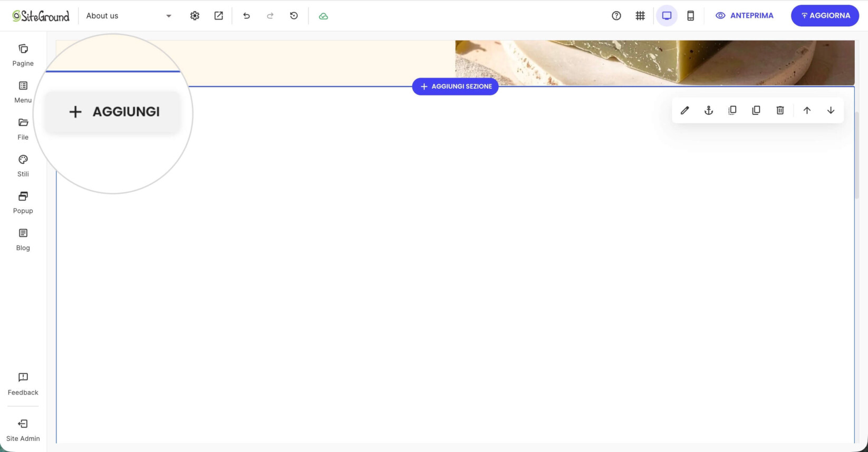Delete the section with the trash icon
Image resolution: width=868 pixels, height=452 pixels.
780,110
